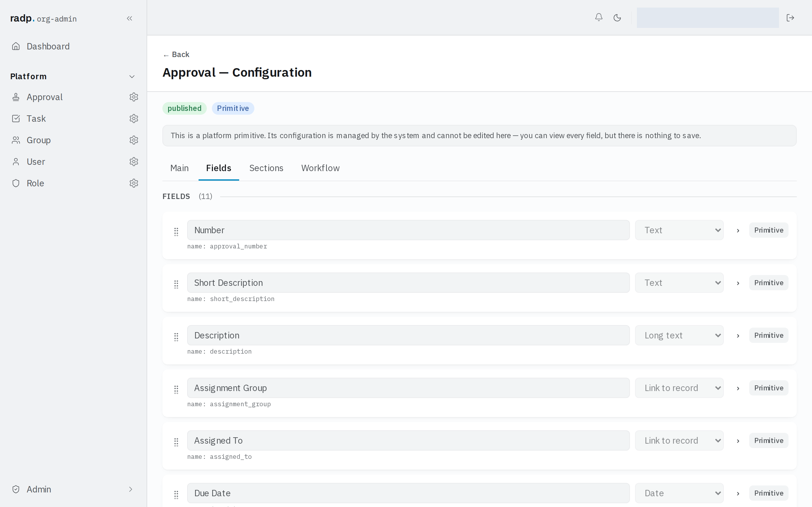
Task: Click the Short Description label field
Action: (408, 283)
